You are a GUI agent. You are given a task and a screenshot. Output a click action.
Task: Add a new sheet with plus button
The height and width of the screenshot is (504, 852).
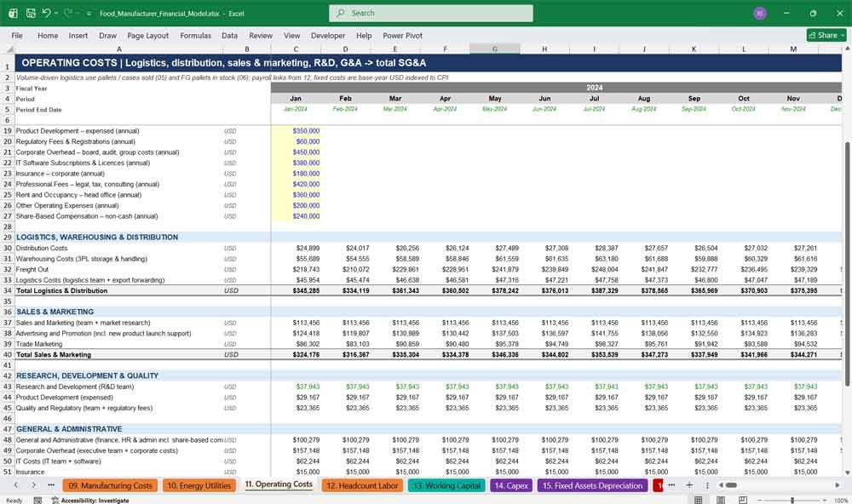click(x=689, y=485)
